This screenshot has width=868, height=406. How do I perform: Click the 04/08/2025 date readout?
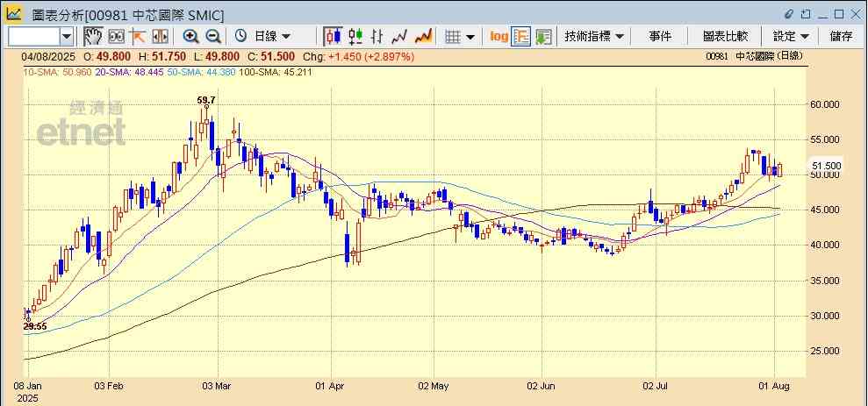point(47,57)
